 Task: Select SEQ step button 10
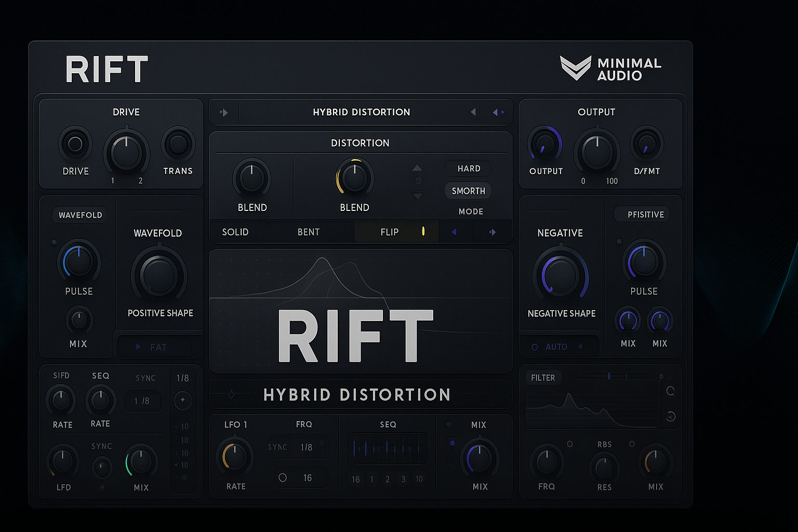click(x=419, y=479)
